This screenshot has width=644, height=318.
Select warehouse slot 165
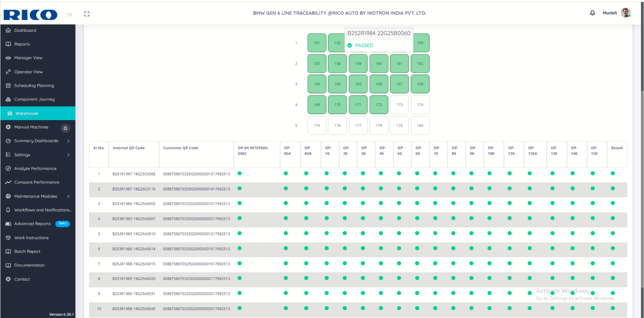coord(358,84)
